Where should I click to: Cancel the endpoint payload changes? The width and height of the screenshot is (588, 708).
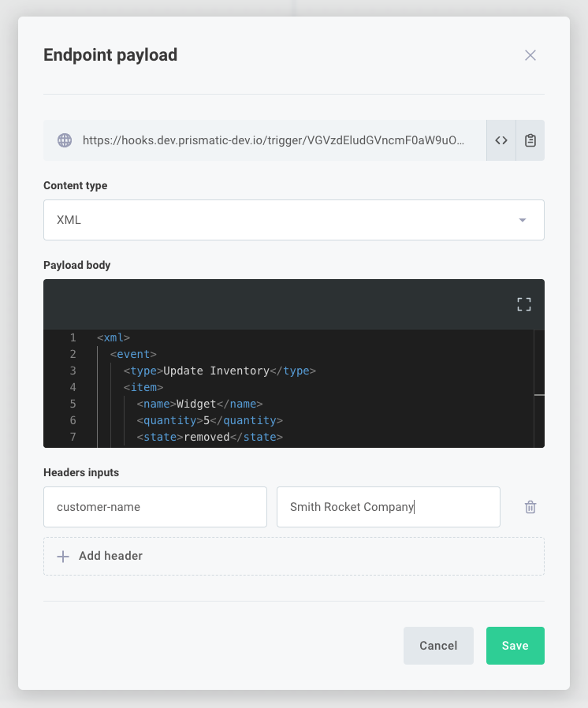(438, 645)
